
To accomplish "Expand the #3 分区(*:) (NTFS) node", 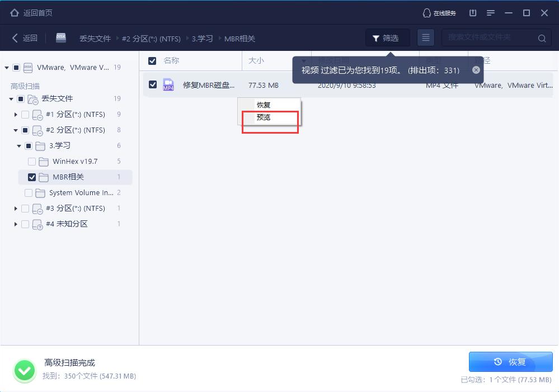I will 15,208.
